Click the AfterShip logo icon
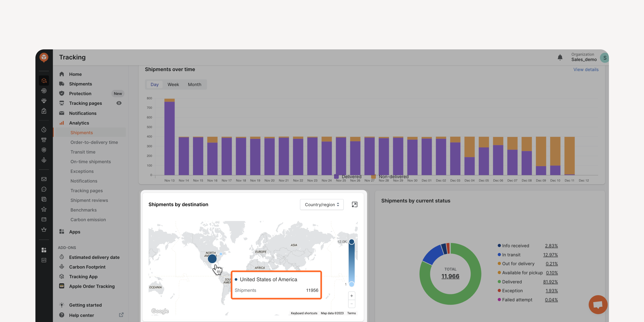 point(44,58)
